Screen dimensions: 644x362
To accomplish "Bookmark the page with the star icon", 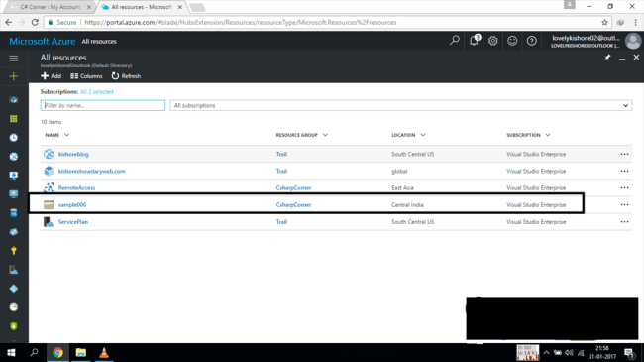I will [x=604, y=22].
